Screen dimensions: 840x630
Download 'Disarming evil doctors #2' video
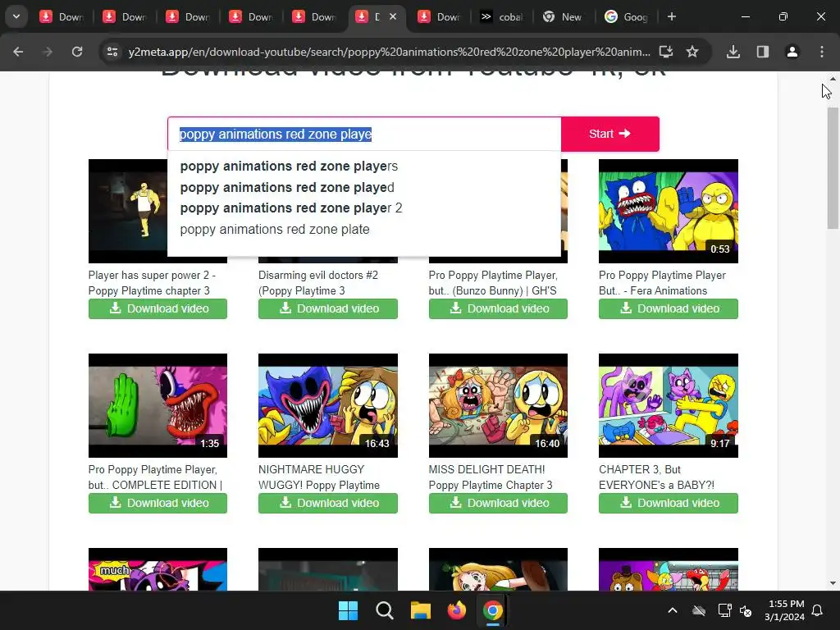(328, 308)
